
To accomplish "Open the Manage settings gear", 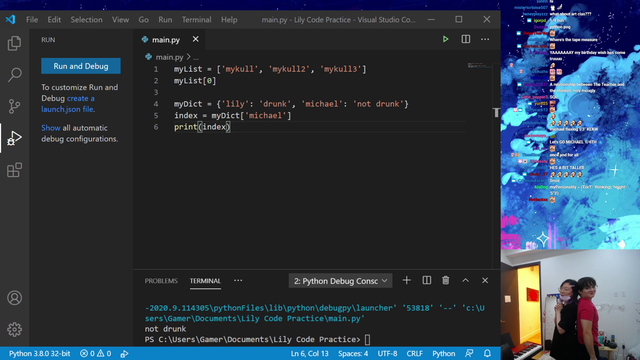I will [14, 329].
